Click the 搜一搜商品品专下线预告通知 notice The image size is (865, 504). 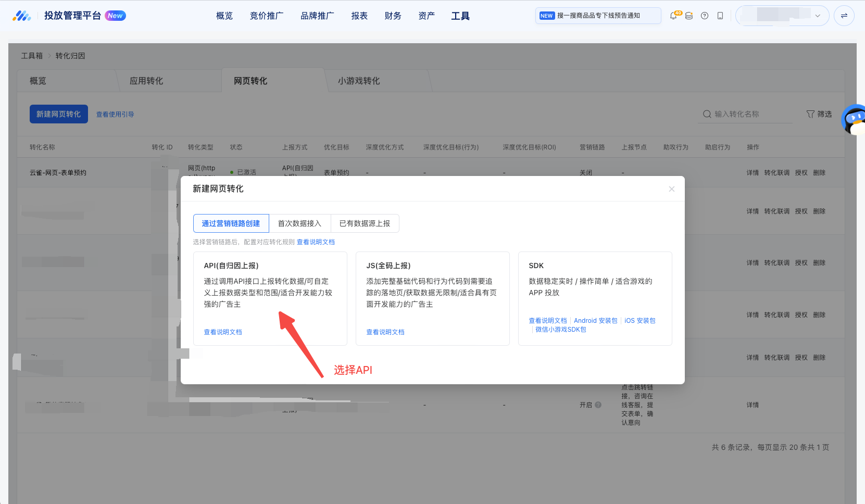[598, 16]
